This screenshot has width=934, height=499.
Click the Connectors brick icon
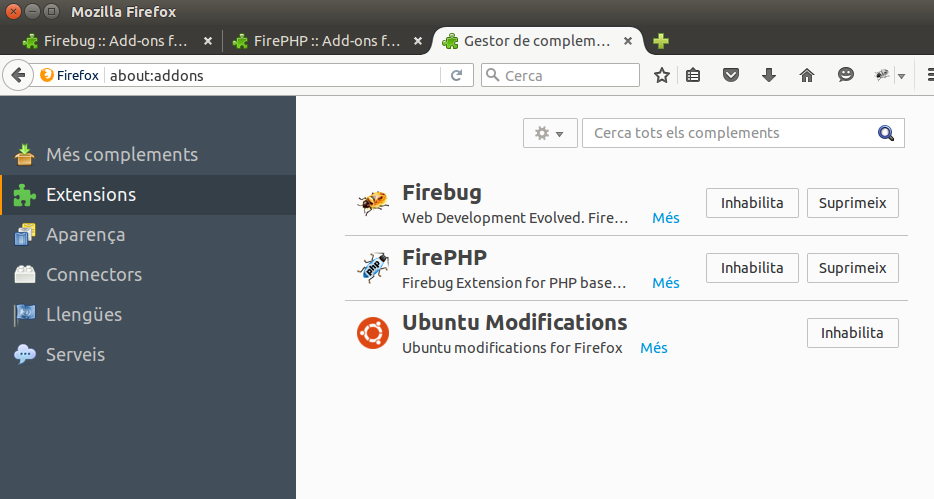(x=24, y=275)
